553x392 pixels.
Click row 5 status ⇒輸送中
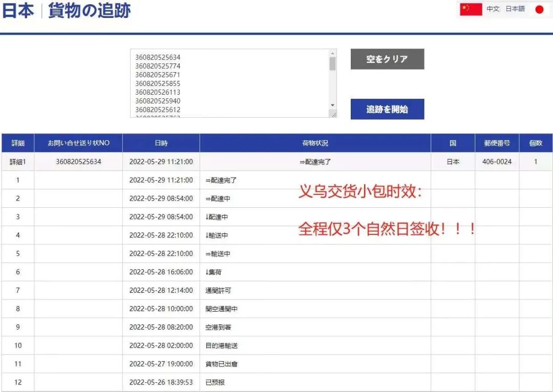(218, 253)
